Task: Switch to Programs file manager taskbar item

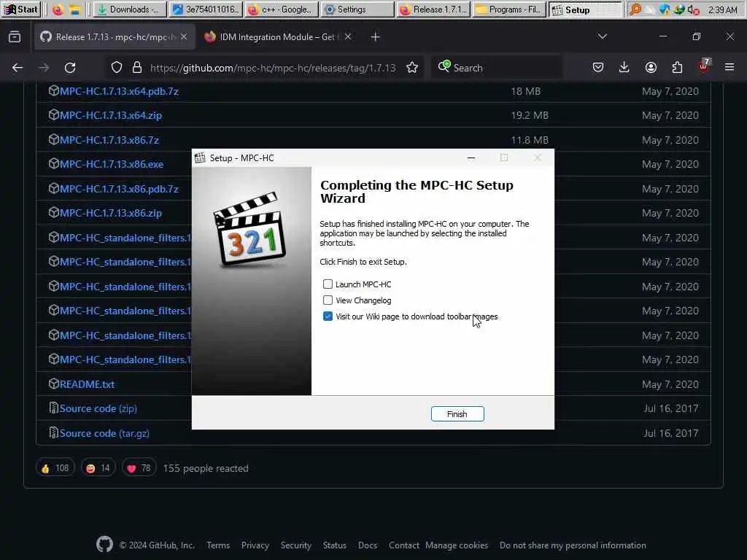Action: tap(509, 9)
